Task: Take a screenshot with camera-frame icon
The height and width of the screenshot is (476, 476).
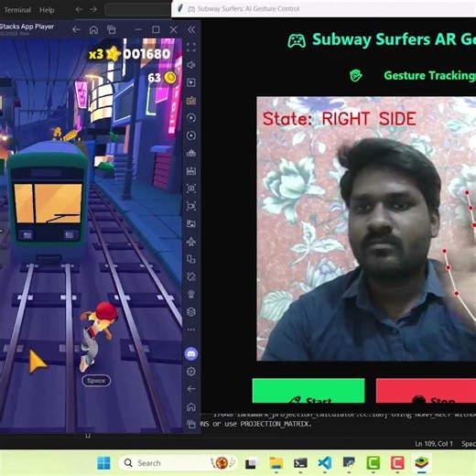Action: (191, 189)
